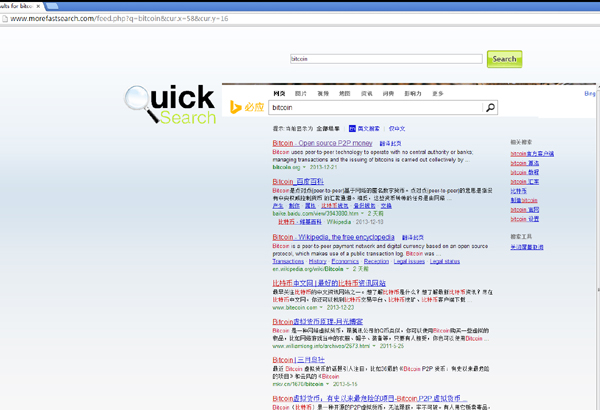Open a new browser tab

(52, 6)
